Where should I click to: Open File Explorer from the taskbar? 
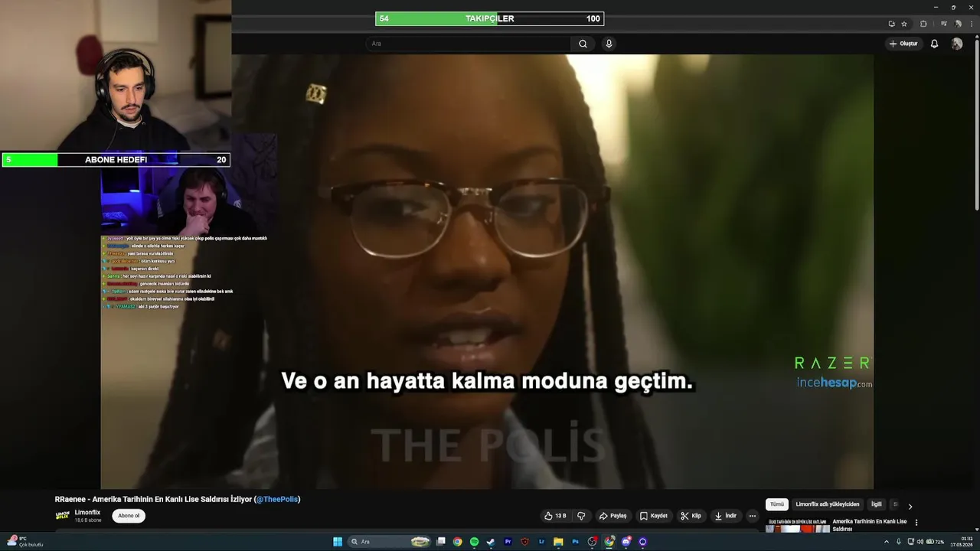coord(558,542)
